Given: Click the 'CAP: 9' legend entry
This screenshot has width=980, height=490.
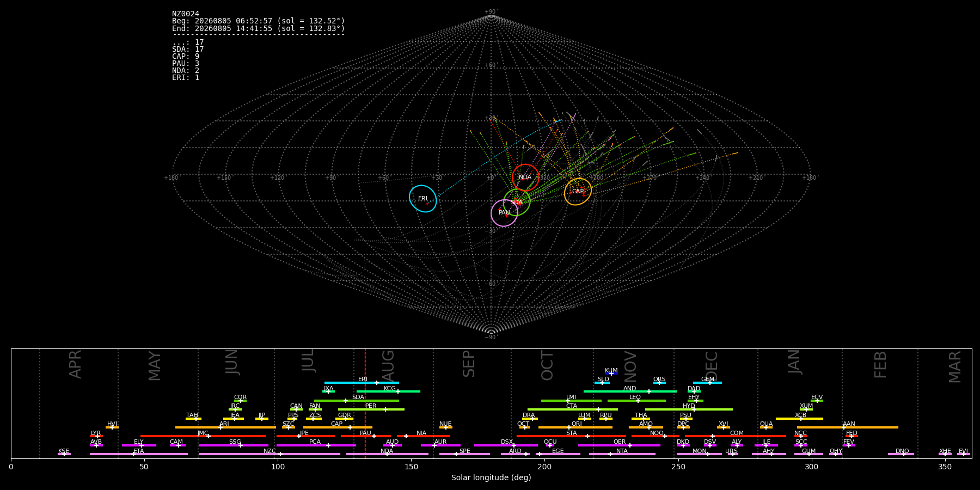Looking at the screenshot, I should click(x=186, y=57).
